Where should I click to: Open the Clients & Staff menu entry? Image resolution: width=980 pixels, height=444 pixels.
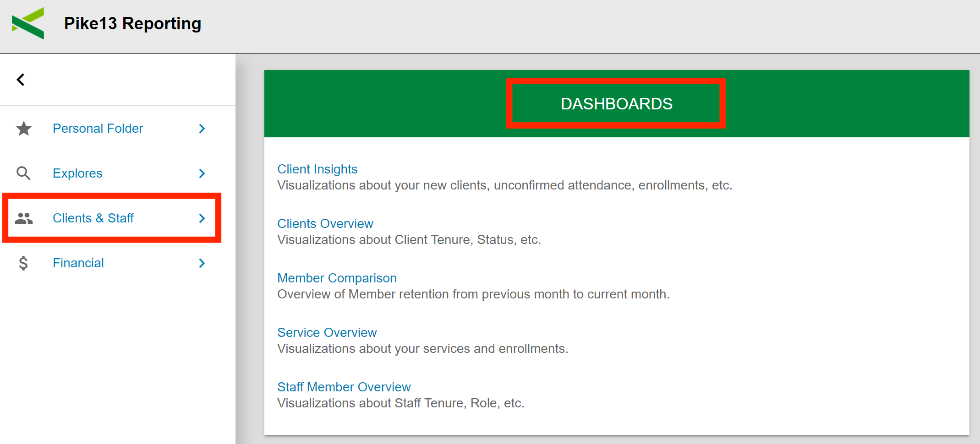coord(93,218)
